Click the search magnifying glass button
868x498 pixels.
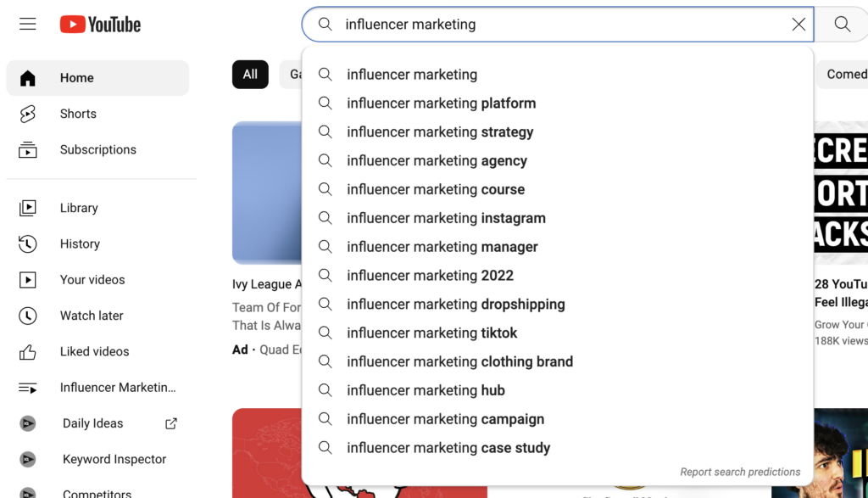click(x=841, y=24)
